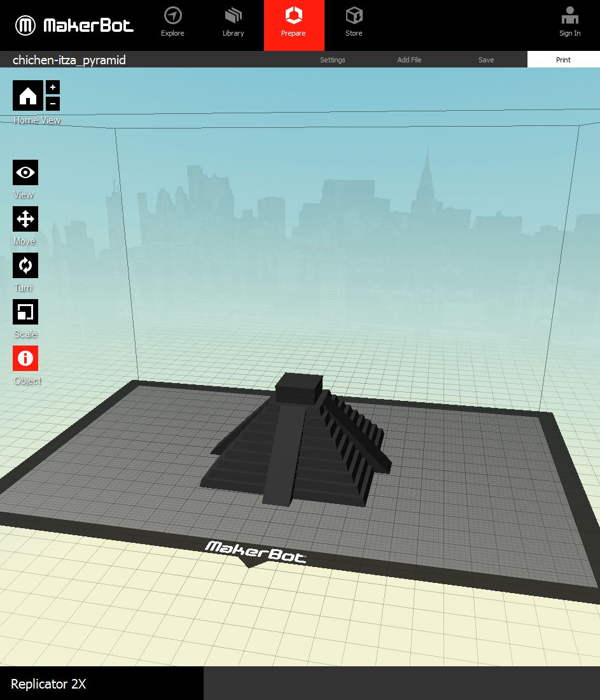Screen dimensions: 600x700
Task: Go to the Store tab
Action: [x=354, y=22]
